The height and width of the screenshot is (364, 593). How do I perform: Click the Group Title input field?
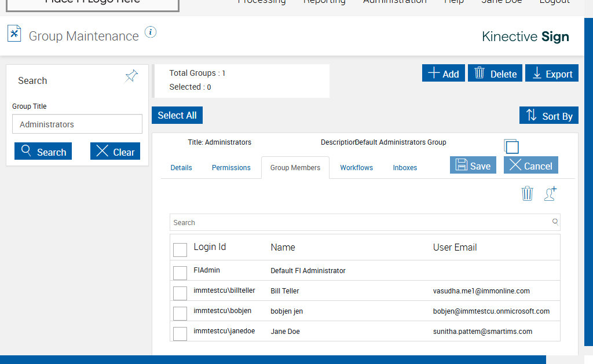[77, 124]
